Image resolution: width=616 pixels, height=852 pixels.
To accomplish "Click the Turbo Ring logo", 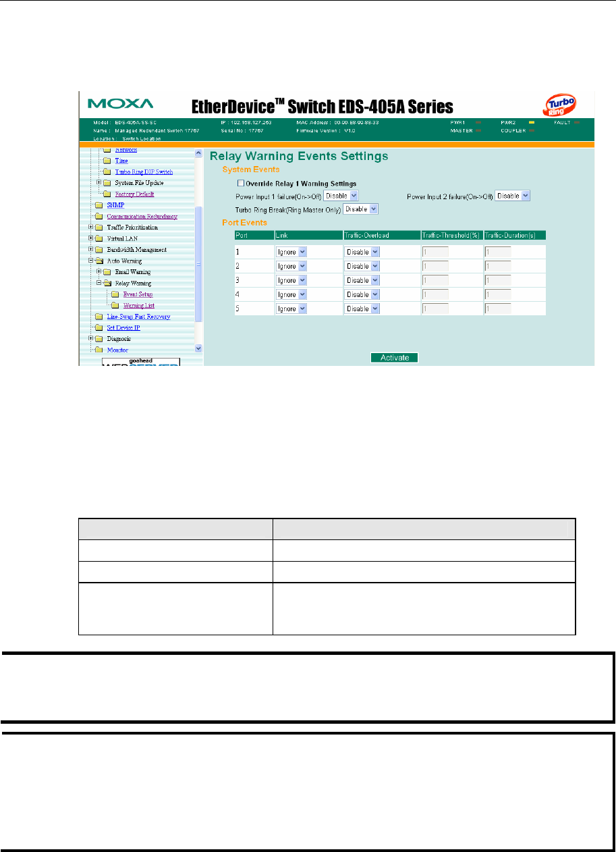I will point(560,105).
